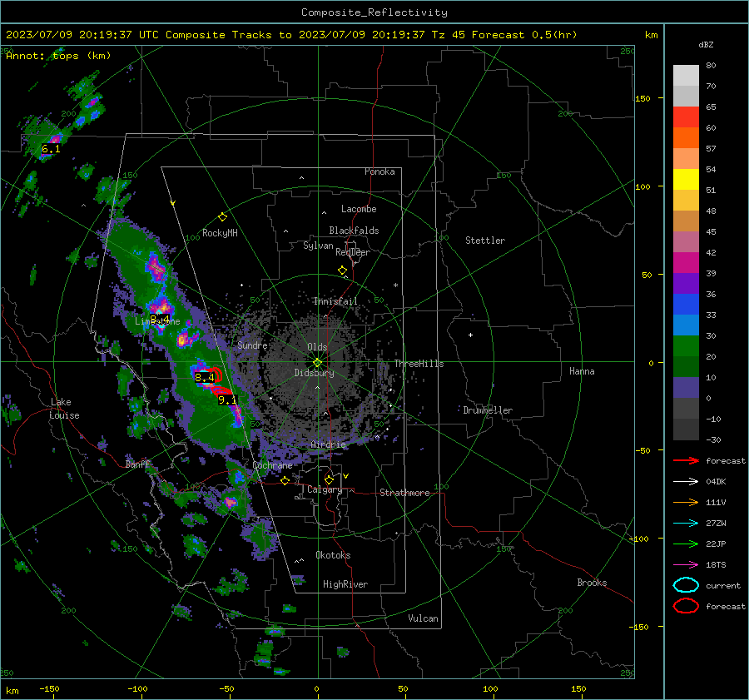Select the slate 10 dBZ color band
The height and width of the screenshot is (700, 749).
[686, 388]
